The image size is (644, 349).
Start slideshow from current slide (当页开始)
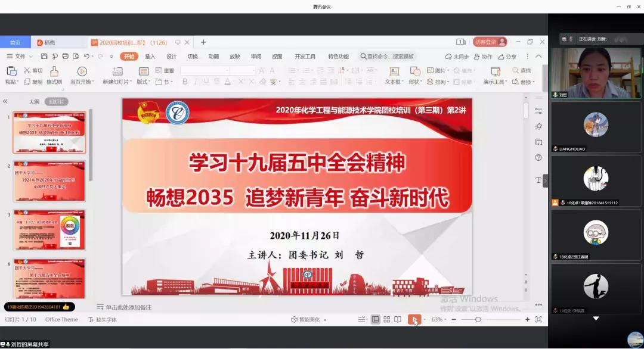[82, 71]
